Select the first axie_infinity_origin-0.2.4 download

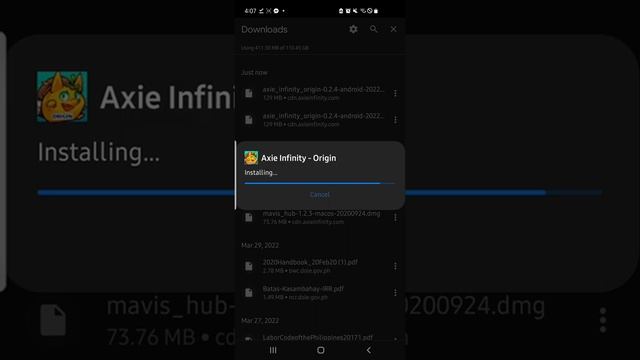320,93
